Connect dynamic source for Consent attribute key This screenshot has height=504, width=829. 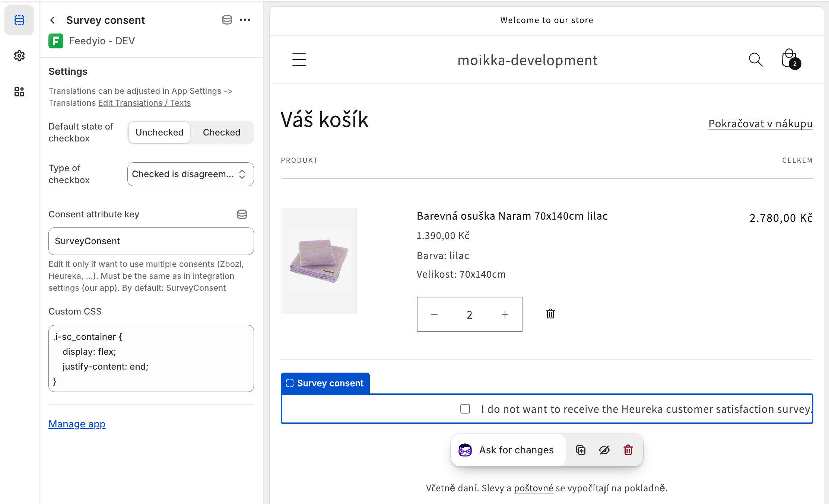point(242,214)
